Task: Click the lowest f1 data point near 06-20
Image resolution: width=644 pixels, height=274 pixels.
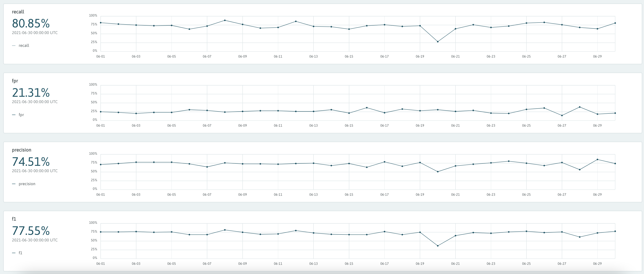Action: click(x=437, y=246)
